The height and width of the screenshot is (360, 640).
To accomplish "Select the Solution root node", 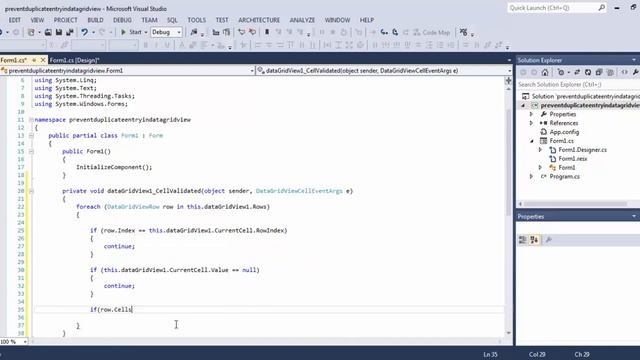I will coord(585,96).
